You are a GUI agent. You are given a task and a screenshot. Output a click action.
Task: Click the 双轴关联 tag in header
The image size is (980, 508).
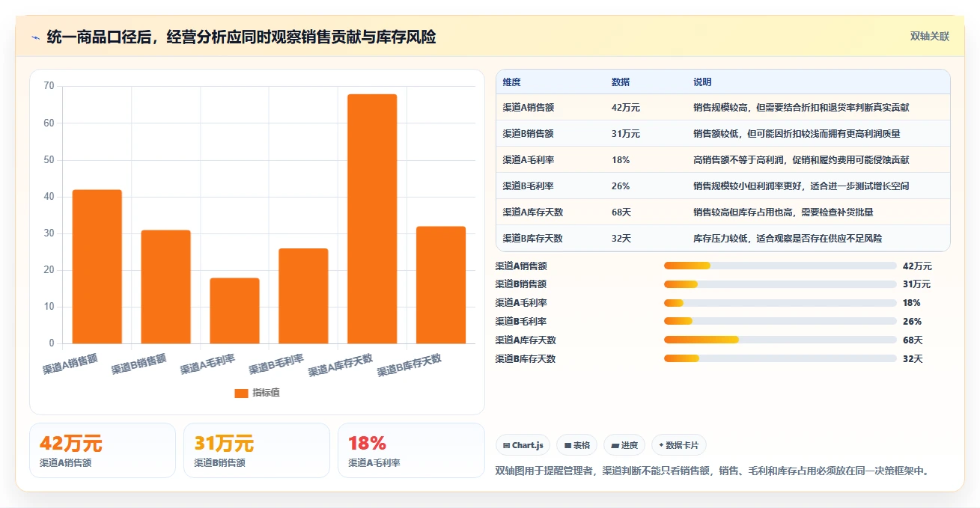coord(929,37)
